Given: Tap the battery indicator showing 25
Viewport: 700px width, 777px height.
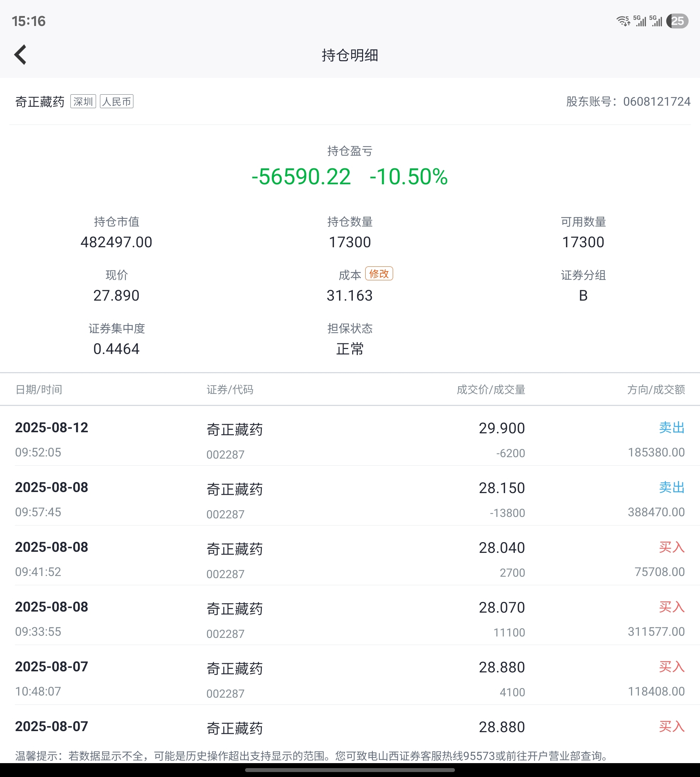Looking at the screenshot, I should 677,21.
